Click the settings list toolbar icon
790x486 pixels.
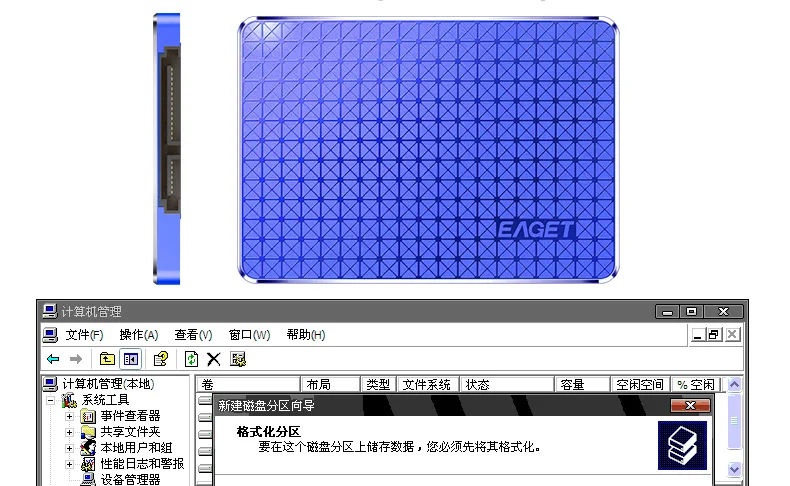[x=238, y=359]
